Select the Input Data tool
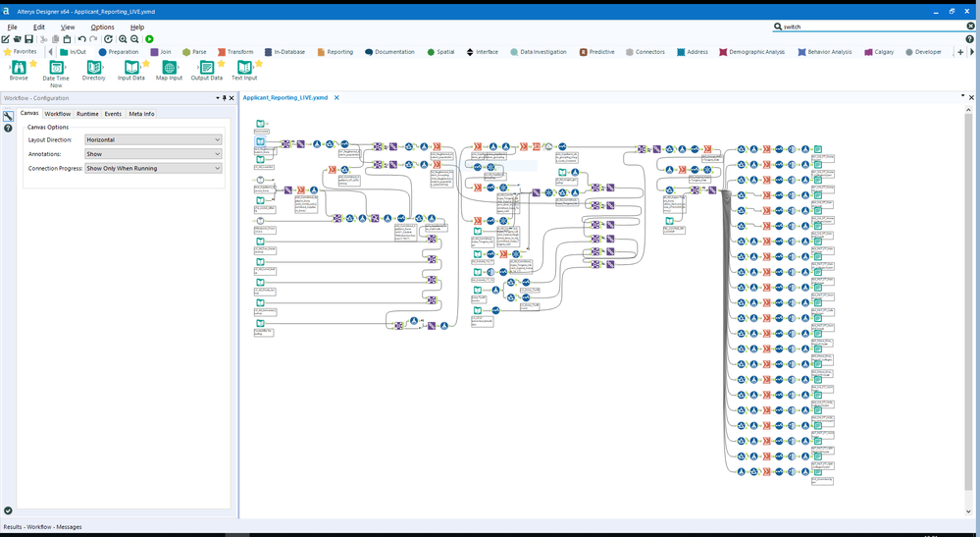 click(x=131, y=68)
